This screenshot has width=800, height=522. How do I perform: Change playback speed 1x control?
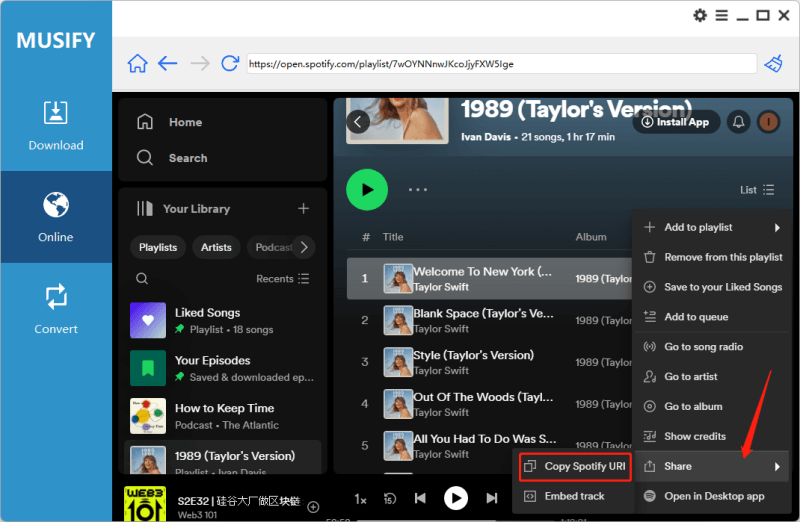pos(361,498)
